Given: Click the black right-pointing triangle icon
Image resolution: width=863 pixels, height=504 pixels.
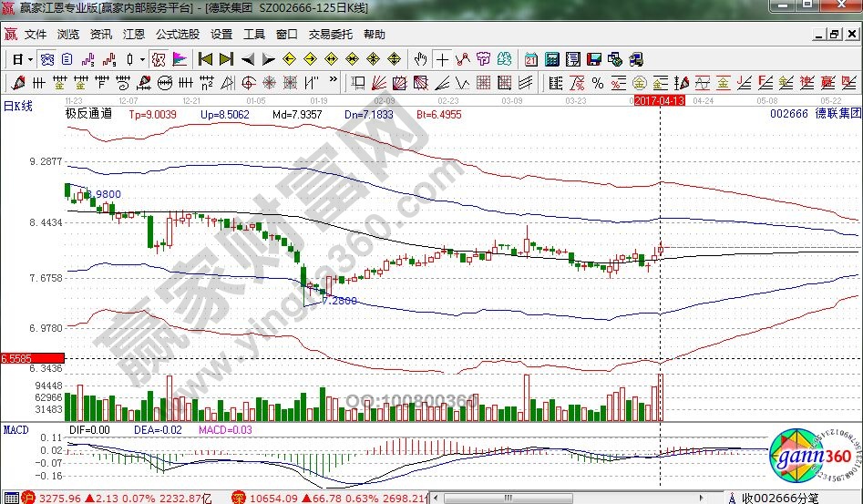Looking at the screenshot, I should (x=268, y=59).
